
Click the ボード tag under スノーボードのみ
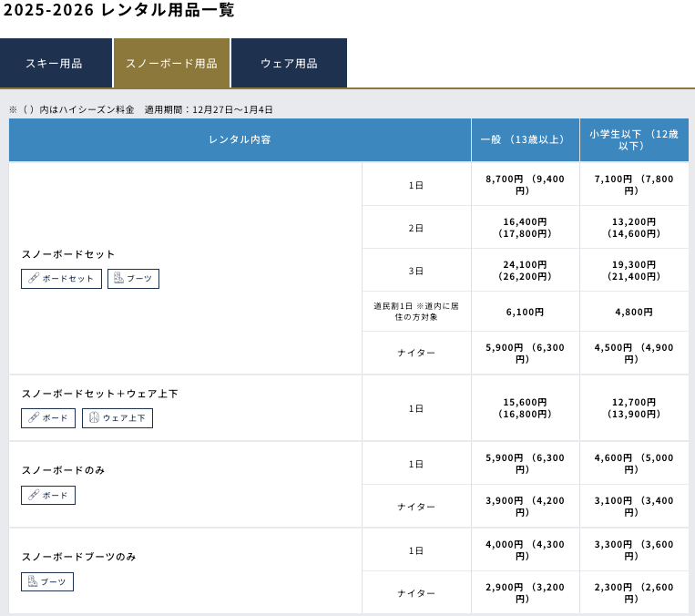(x=48, y=496)
